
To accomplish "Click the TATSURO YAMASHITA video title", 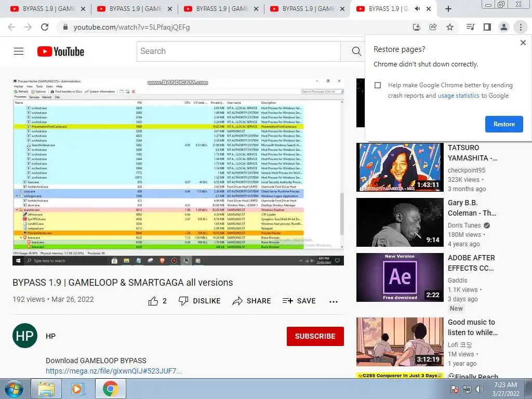I will (472, 153).
